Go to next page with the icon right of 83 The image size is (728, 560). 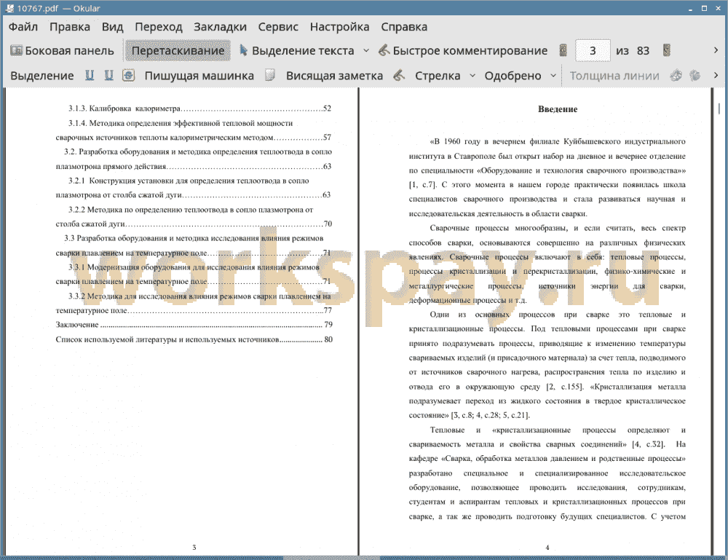666,51
